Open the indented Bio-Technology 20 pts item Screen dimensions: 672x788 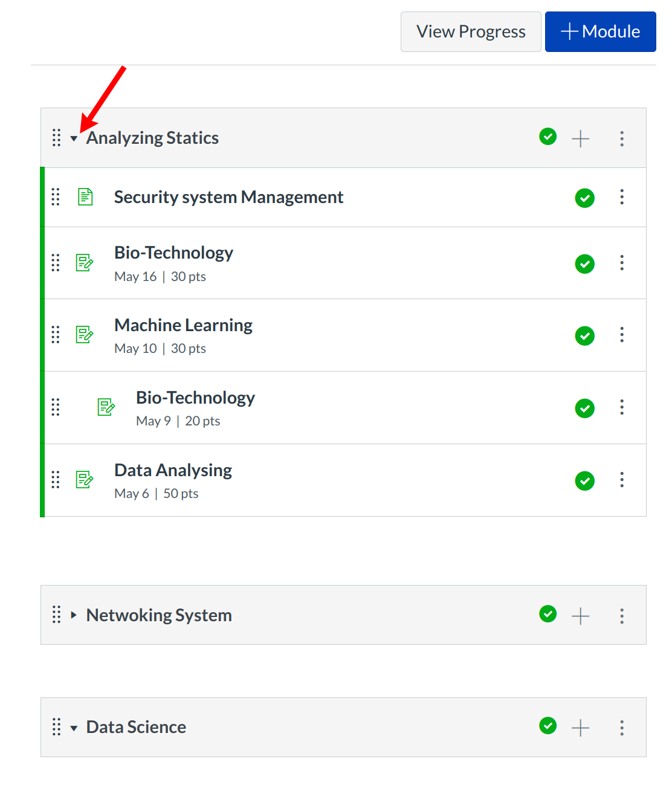tap(195, 398)
